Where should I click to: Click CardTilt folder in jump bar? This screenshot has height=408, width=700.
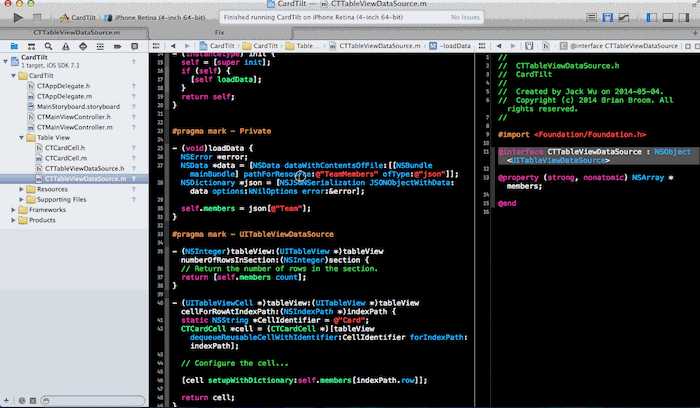tap(260, 46)
